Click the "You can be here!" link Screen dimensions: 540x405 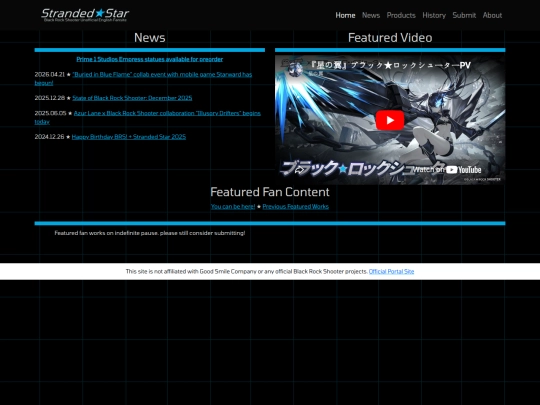(233, 207)
